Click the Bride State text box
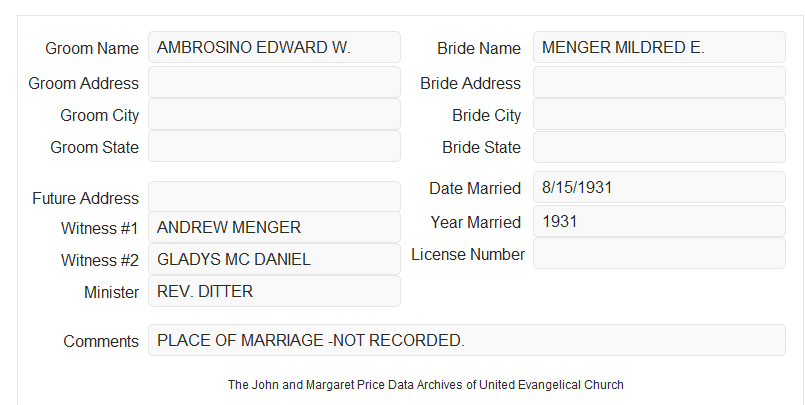The height and width of the screenshot is (405, 805). click(659, 147)
